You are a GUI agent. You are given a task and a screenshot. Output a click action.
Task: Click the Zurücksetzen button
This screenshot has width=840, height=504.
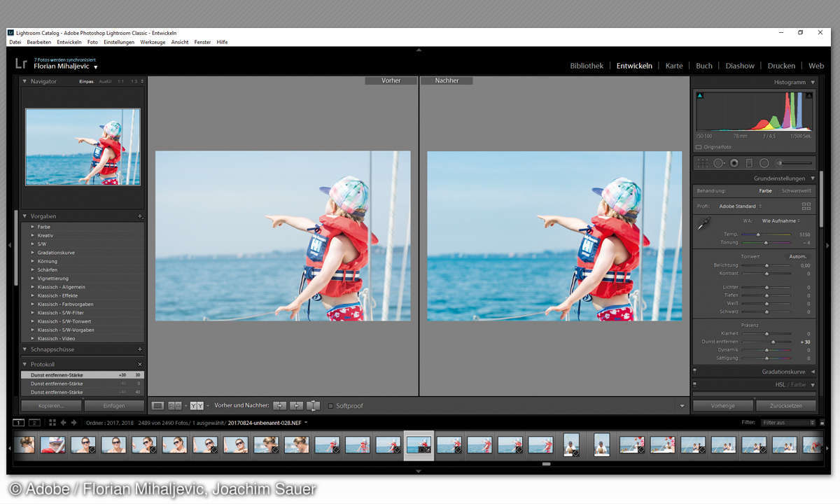(785, 405)
